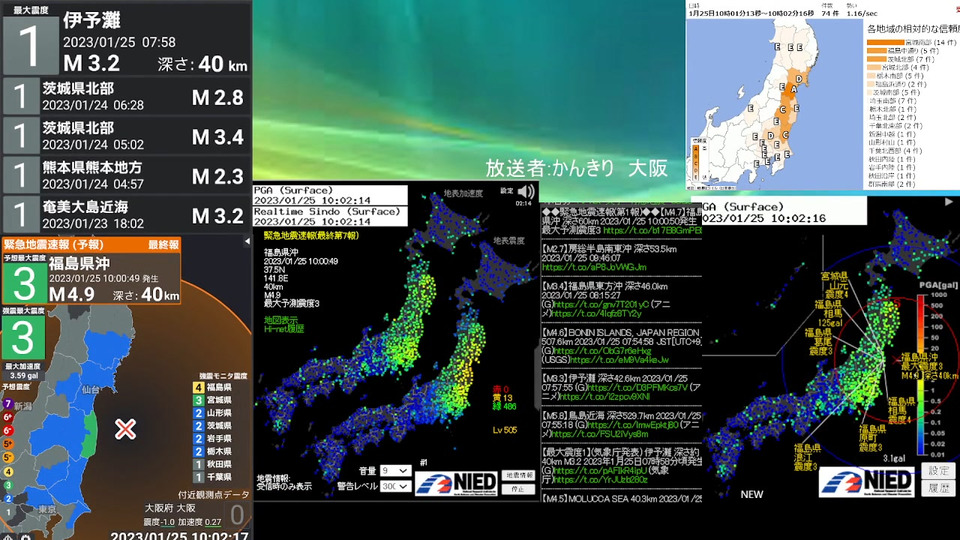Select the 伊予灘 M3.2 earthquake entry
This screenshot has width=960, height=540.
[x=126, y=38]
